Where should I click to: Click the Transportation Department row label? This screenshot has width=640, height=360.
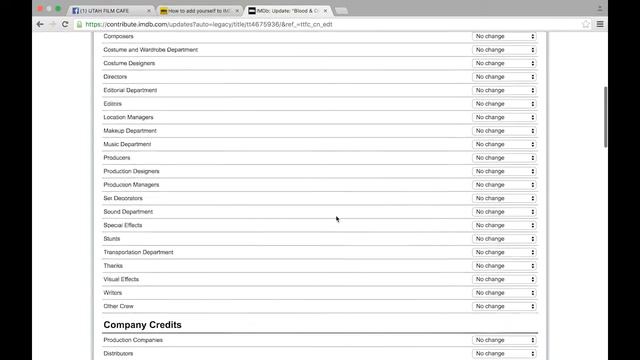[x=138, y=252]
